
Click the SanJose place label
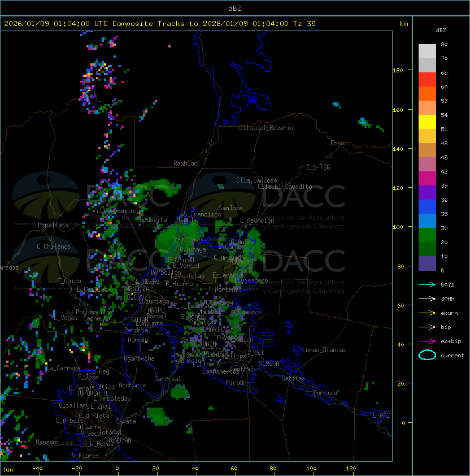[230, 208]
